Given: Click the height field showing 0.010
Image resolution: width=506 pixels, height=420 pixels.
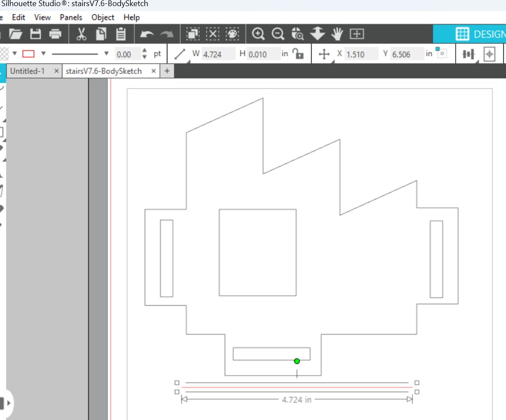Looking at the screenshot, I should pyautogui.click(x=263, y=54).
